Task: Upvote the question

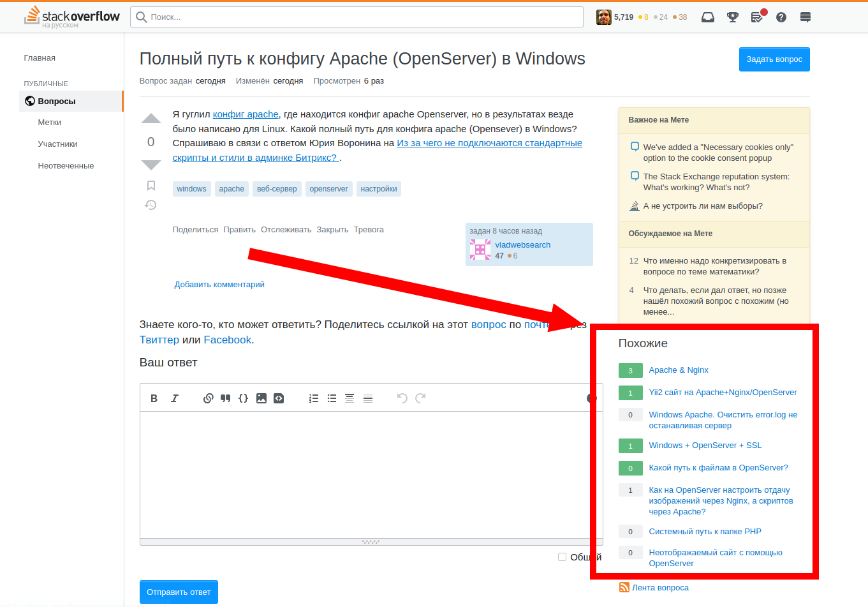Action: pos(151,118)
